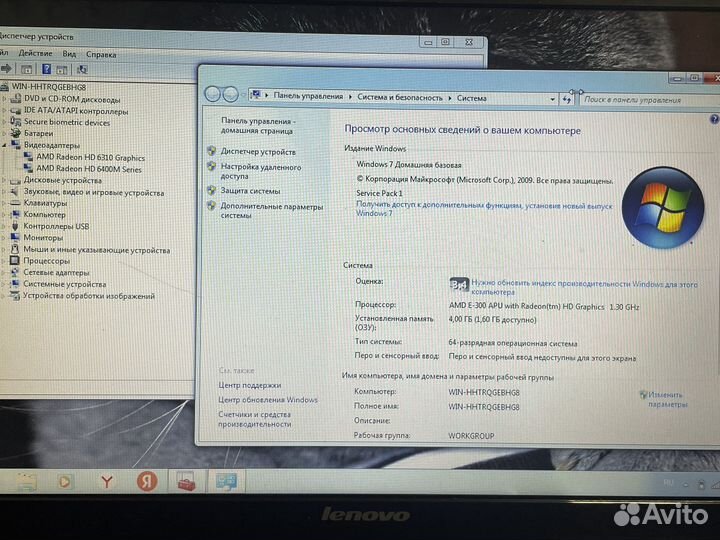The image size is (720, 540).
Task: Click the Windows Experience Index score badge
Action: click(459, 285)
